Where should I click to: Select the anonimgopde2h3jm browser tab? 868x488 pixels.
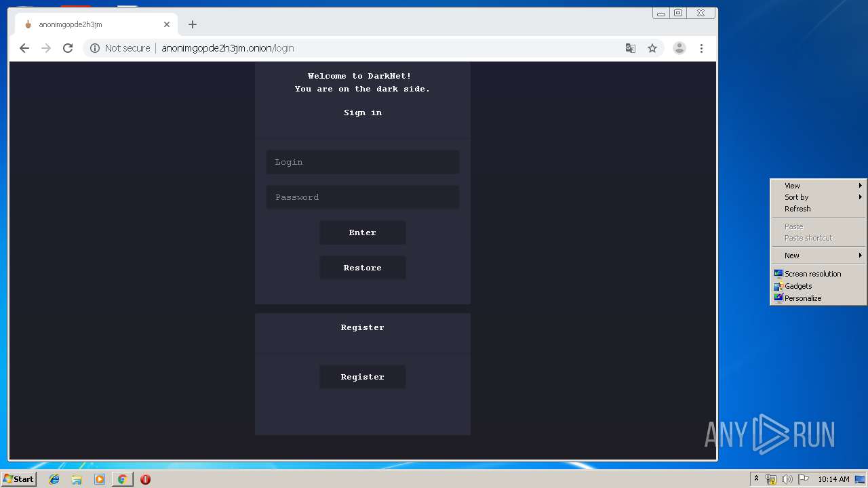click(96, 24)
